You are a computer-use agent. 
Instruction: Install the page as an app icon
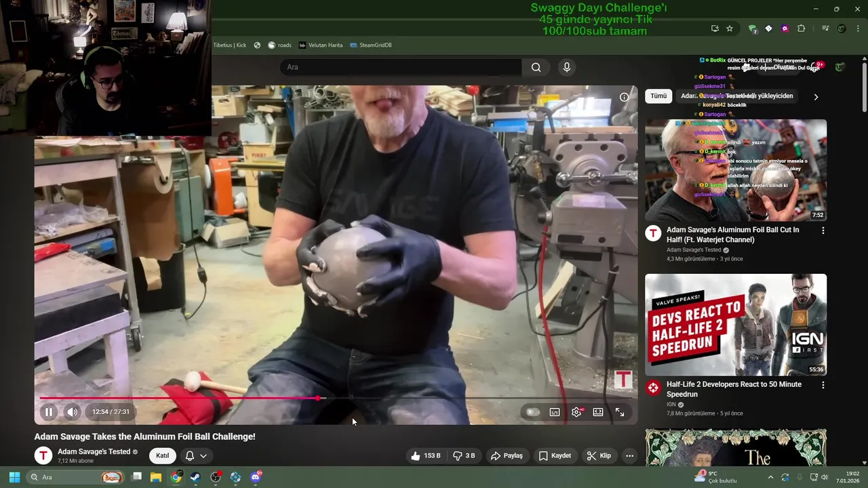click(715, 28)
